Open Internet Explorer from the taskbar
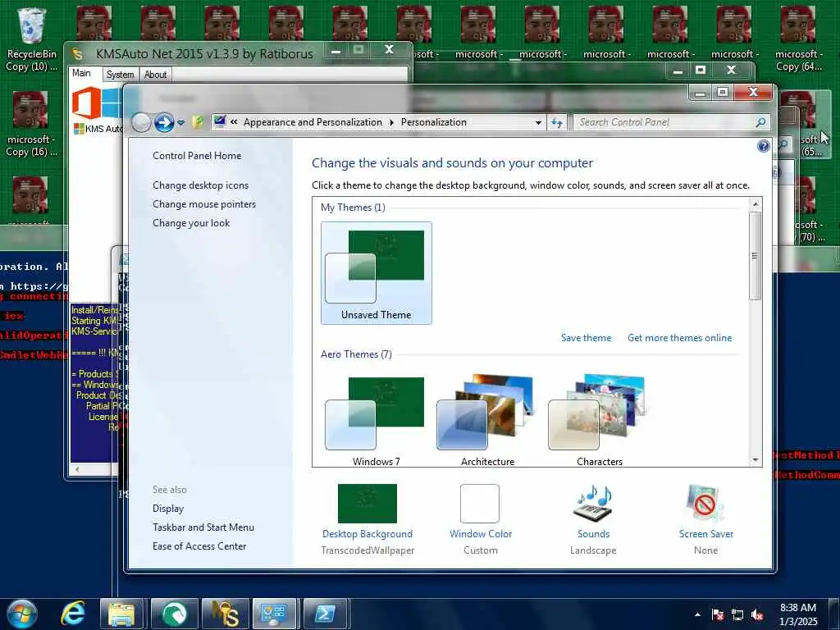 73,614
